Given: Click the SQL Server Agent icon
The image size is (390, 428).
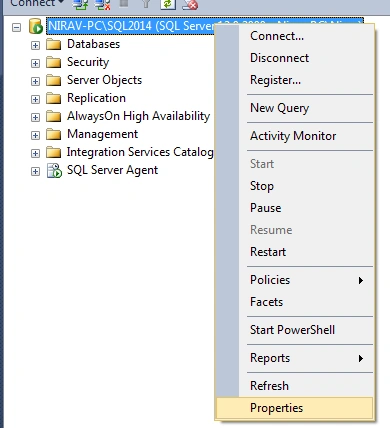Looking at the screenshot, I should (x=54, y=170).
